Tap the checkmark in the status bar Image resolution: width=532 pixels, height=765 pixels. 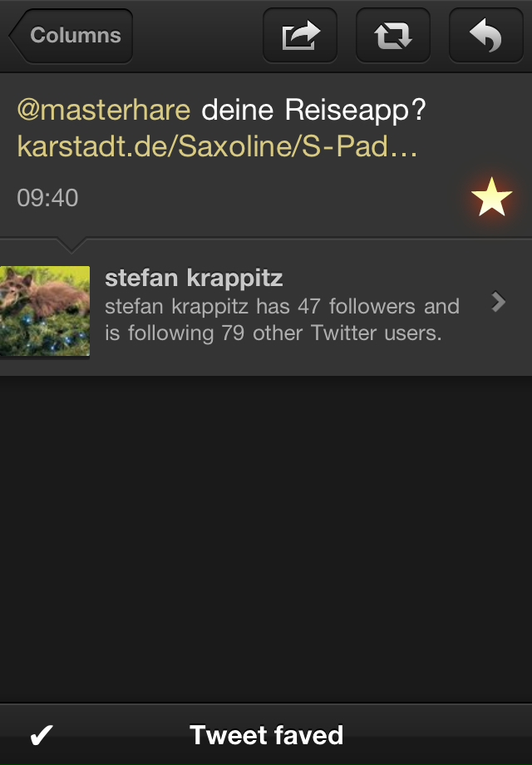click(42, 735)
